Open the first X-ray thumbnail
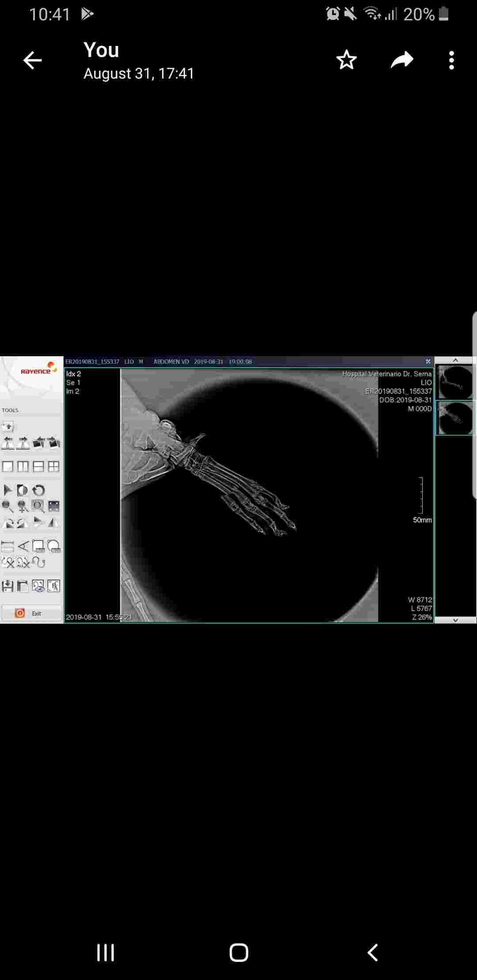477x980 pixels. (455, 382)
